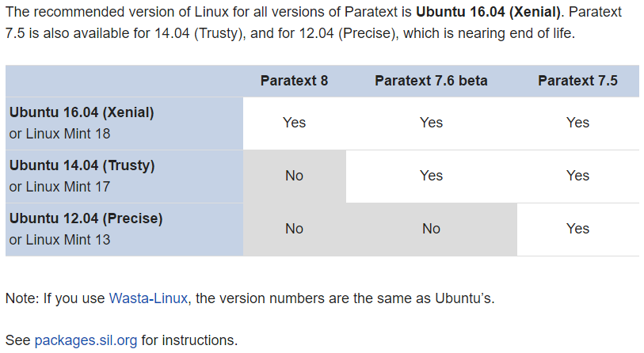
Task: Click Yes cell for Precise under Paratext 7.5
Action: [x=577, y=229]
